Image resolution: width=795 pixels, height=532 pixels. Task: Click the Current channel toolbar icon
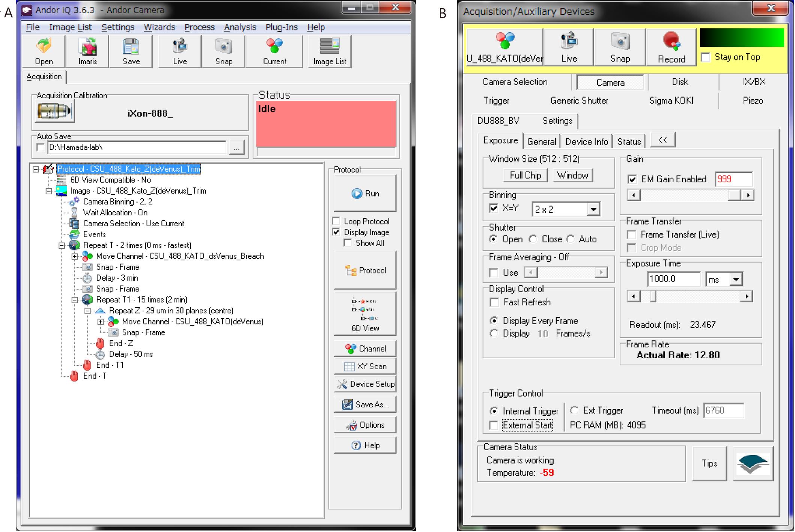(274, 51)
